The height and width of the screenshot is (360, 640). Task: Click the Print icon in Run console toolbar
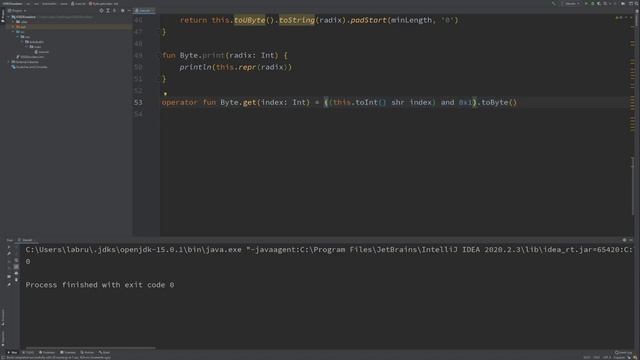[16, 273]
